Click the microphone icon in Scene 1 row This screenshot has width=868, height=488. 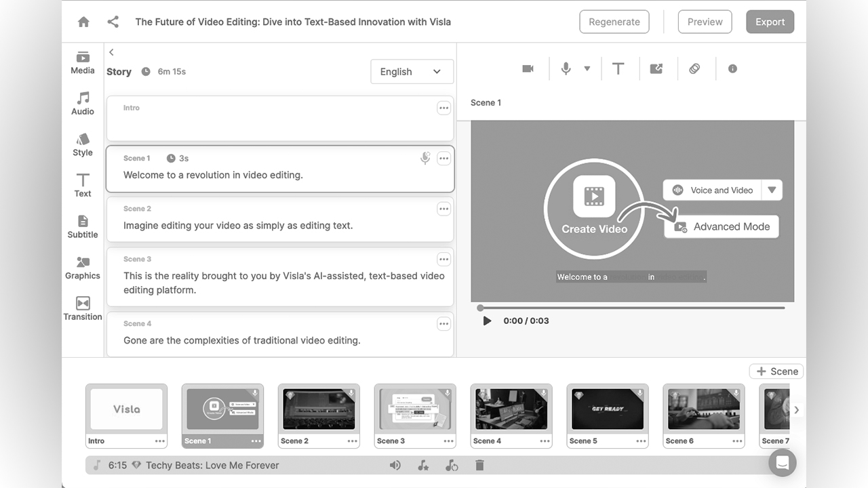coord(425,158)
